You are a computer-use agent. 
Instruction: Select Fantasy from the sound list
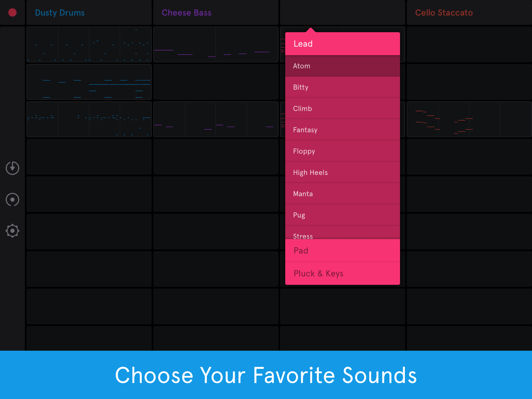coord(342,130)
